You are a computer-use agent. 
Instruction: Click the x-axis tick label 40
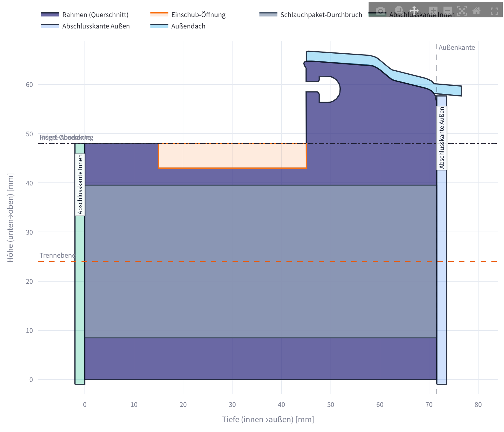(x=281, y=405)
